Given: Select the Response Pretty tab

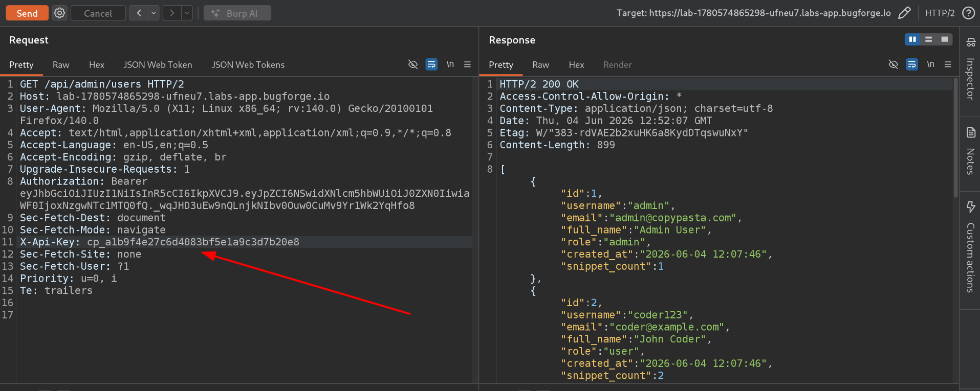Looking at the screenshot, I should tap(500, 65).
